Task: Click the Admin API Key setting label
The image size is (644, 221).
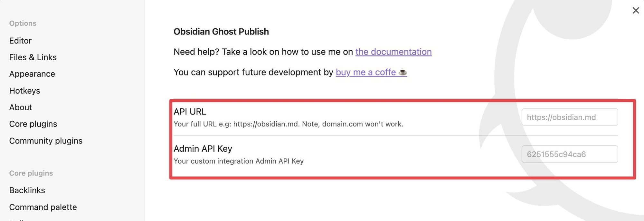Action: tap(203, 149)
